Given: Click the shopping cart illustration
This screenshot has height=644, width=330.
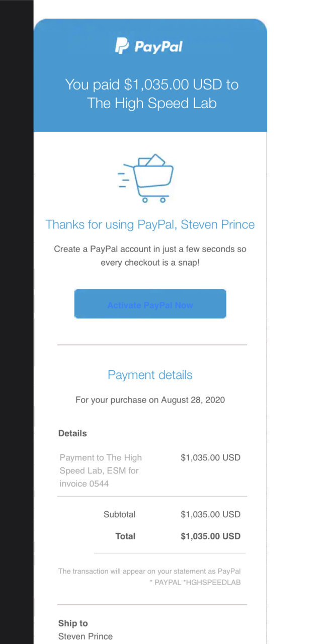Looking at the screenshot, I should point(146,179).
